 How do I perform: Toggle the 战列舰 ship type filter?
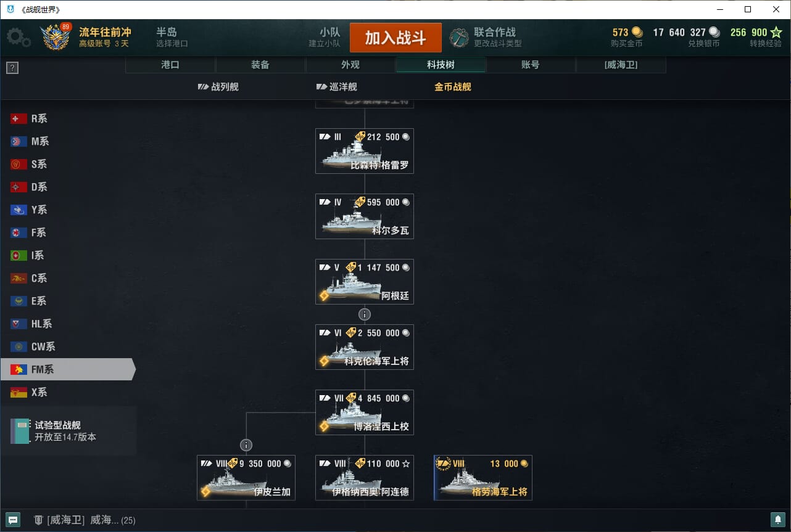[218, 87]
